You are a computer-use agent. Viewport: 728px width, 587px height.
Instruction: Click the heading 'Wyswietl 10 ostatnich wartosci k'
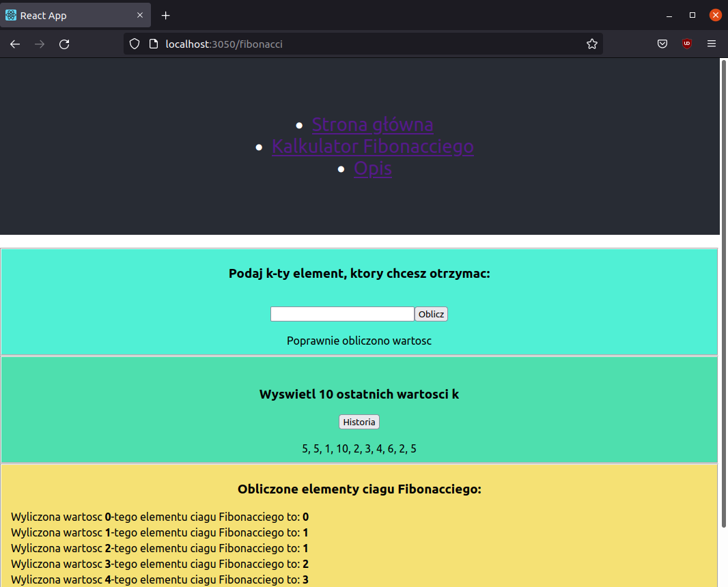coord(359,394)
